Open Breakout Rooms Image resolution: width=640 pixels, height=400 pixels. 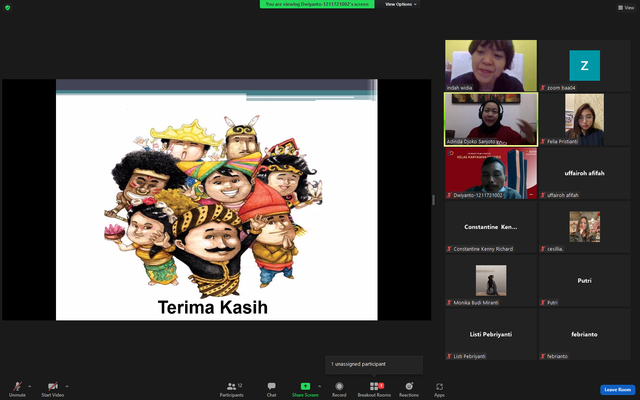374,389
